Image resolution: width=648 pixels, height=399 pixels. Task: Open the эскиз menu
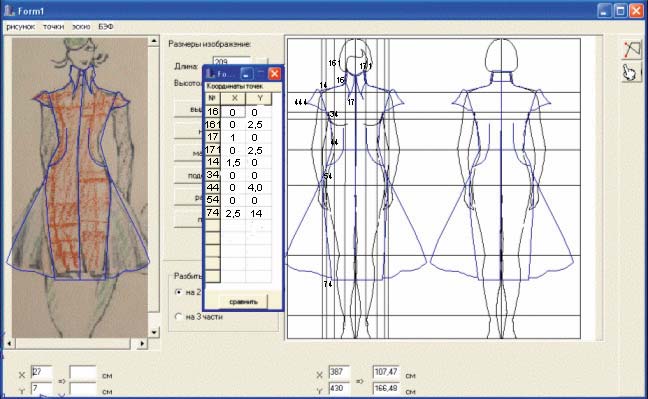pos(81,27)
